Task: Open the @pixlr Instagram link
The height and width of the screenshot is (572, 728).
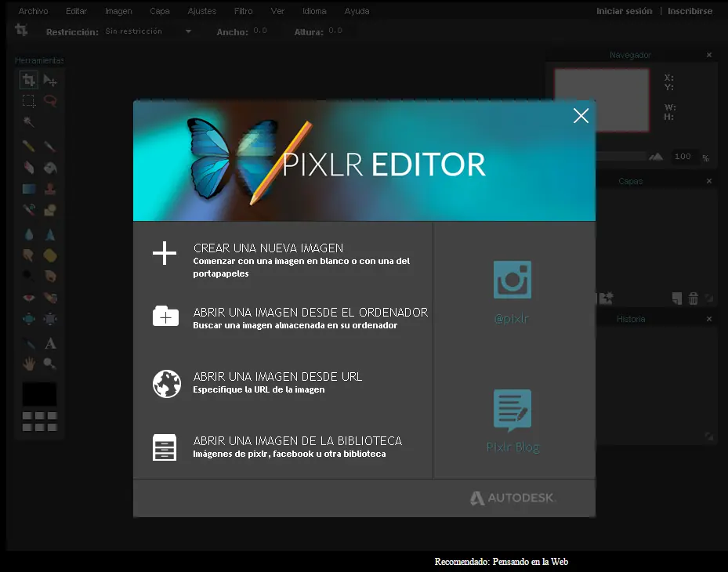Action: (512, 292)
